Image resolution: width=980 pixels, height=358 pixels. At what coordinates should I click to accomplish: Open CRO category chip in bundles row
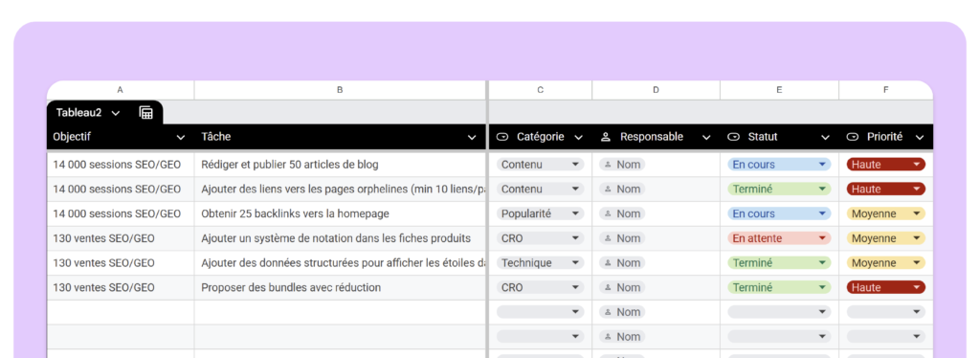point(540,287)
